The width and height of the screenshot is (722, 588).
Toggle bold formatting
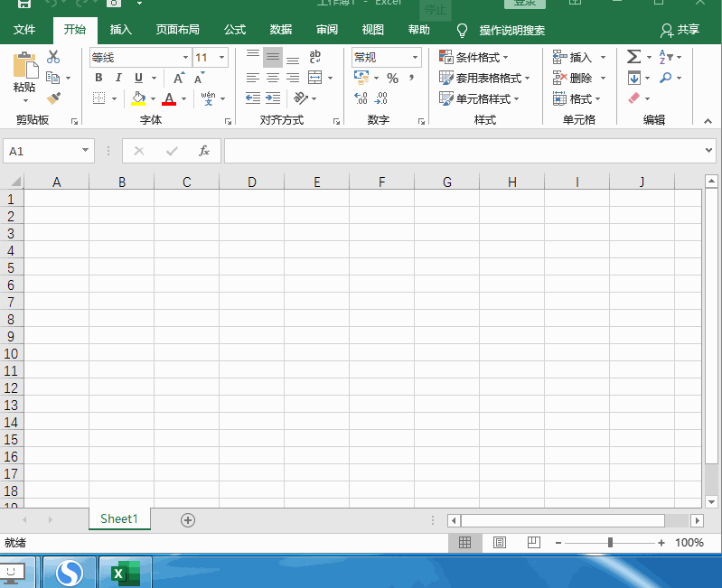coord(98,79)
